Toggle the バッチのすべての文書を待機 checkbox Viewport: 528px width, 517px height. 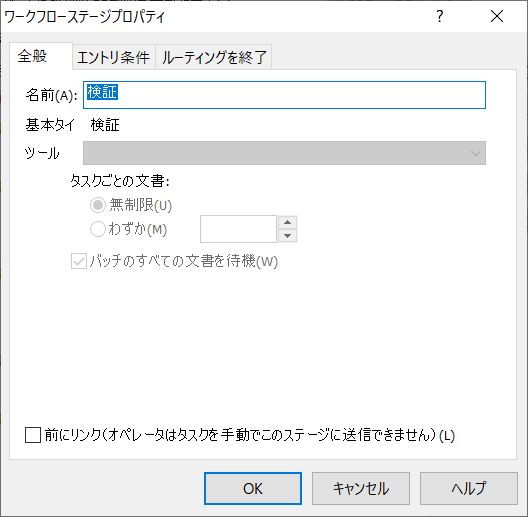click(79, 261)
